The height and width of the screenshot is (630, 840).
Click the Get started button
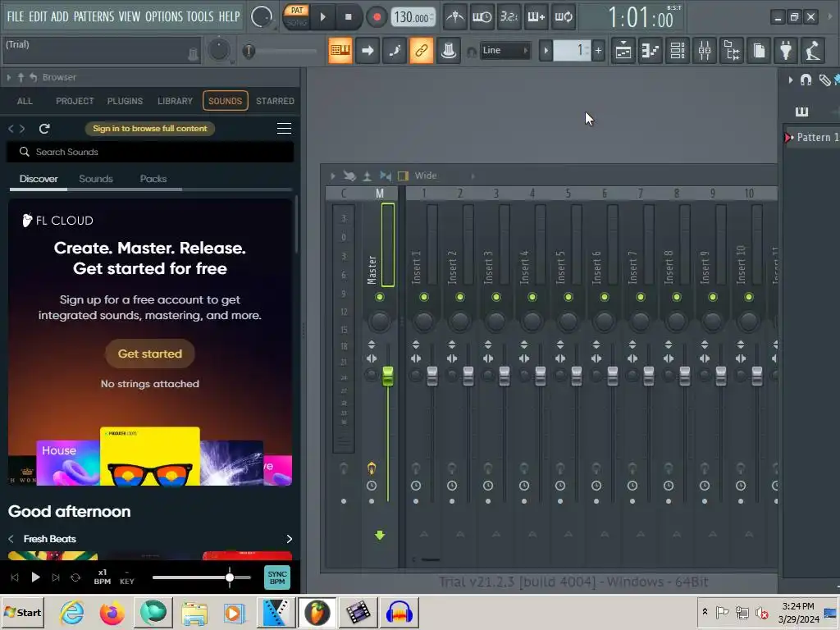(150, 354)
